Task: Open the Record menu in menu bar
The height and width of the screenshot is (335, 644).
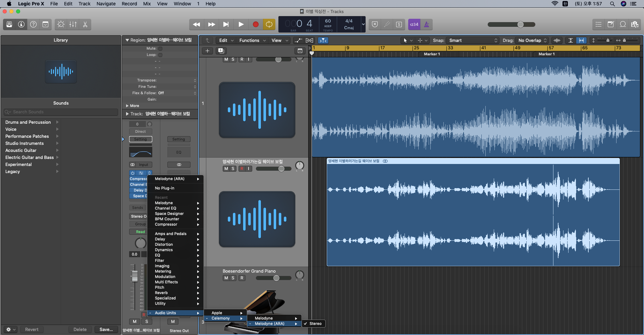Action: pos(129,4)
